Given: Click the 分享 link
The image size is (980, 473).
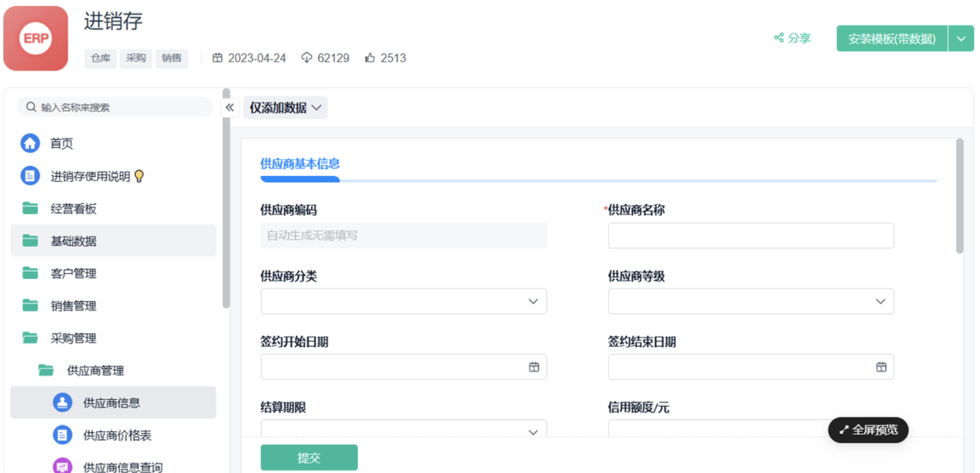Looking at the screenshot, I should point(793,38).
